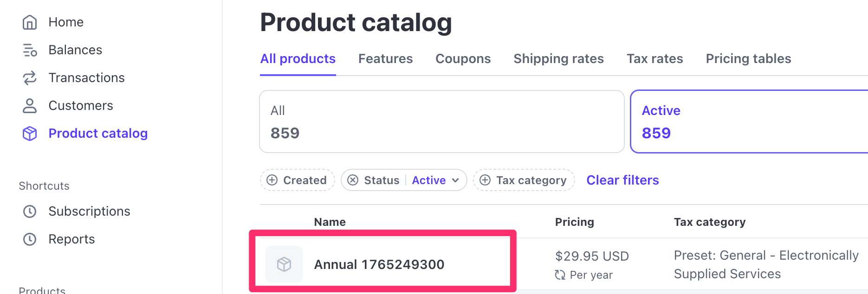Switch to the Features tab

click(x=385, y=59)
